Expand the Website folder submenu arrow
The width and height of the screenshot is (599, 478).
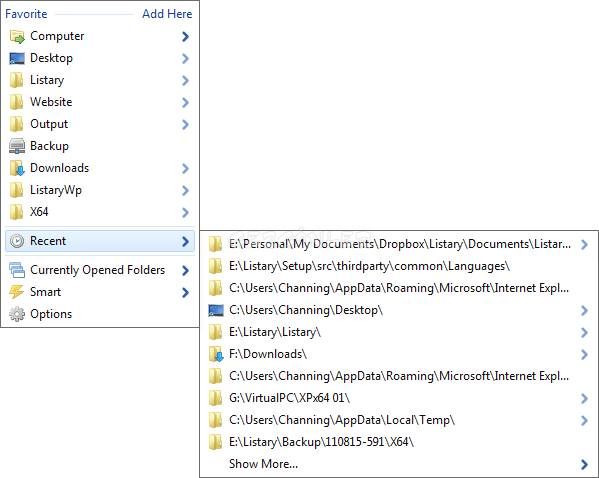coord(185,102)
